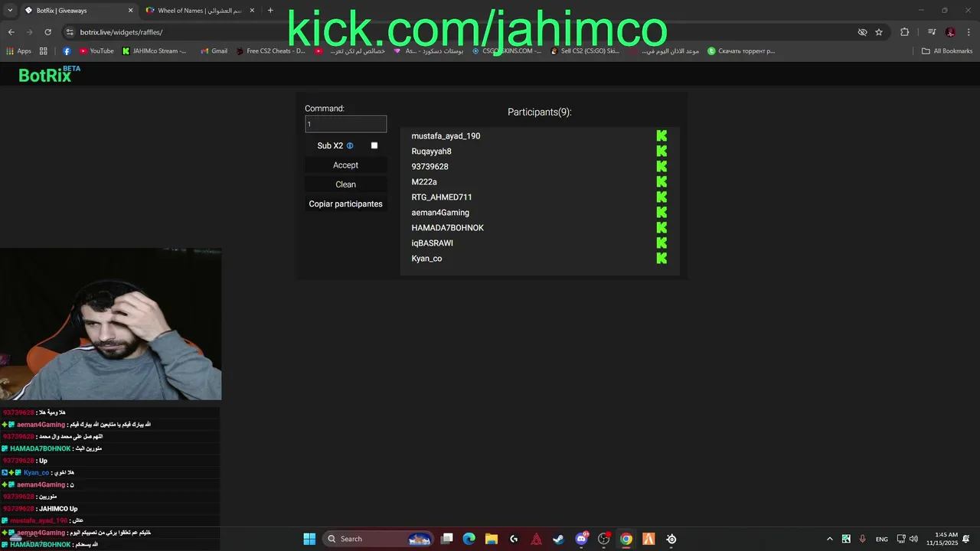Click the Copiar participantes button
The width and height of the screenshot is (980, 551).
click(x=345, y=204)
